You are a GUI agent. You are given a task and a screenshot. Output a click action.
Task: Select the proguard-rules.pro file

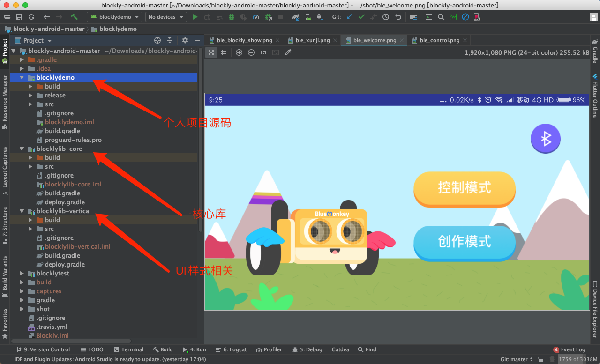(x=73, y=140)
